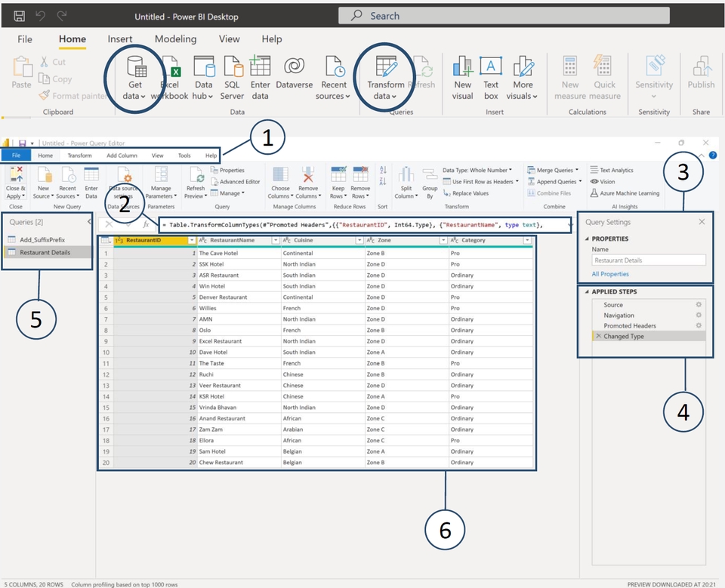This screenshot has width=725, height=588.
Task: Open the Cuisine column filter dropdown
Action: (358, 241)
